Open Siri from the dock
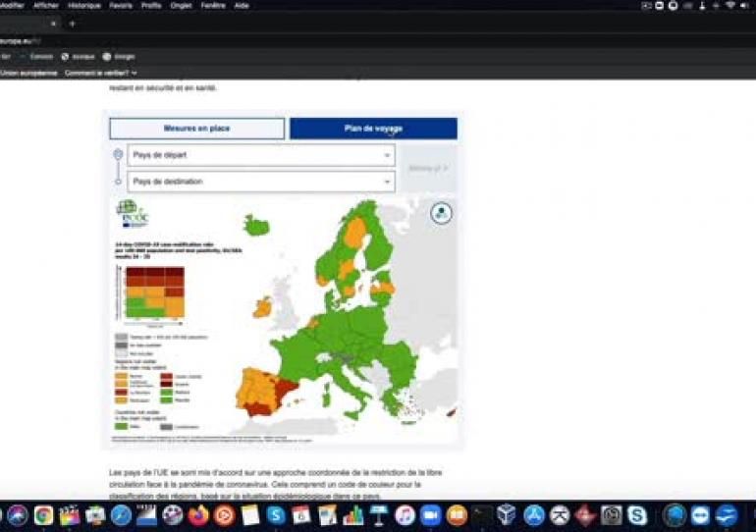The height and width of the screenshot is (532, 756). 18,515
